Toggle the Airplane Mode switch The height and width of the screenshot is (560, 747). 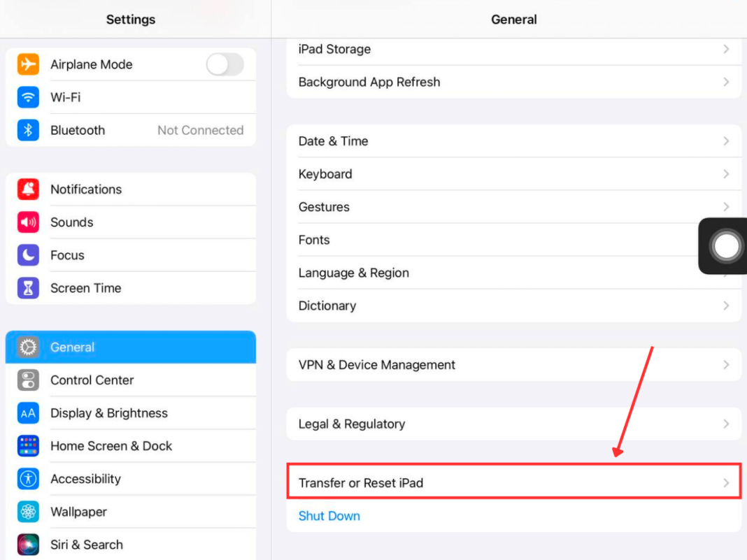[x=225, y=64]
